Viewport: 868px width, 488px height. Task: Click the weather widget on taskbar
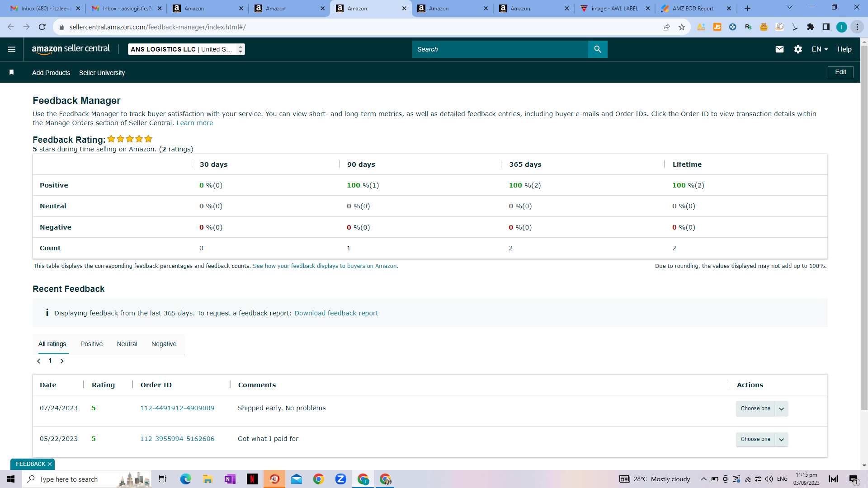(655, 479)
